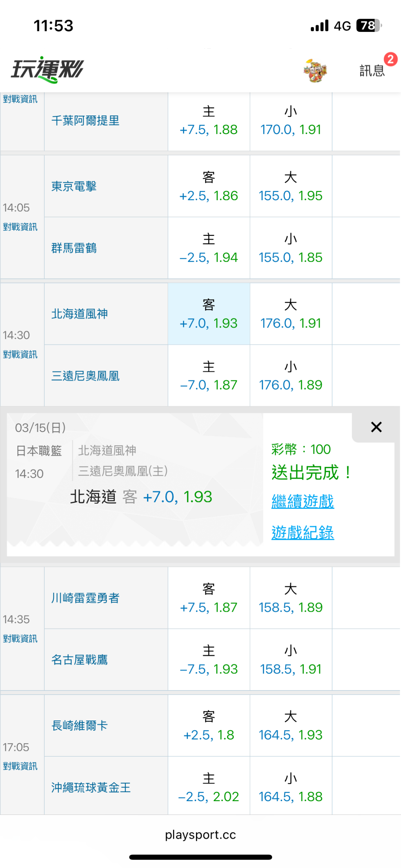The width and height of the screenshot is (401, 868).
Task: Select 長崎維爾卡 客 +2.5, 1.8 odds
Action: coord(209,726)
